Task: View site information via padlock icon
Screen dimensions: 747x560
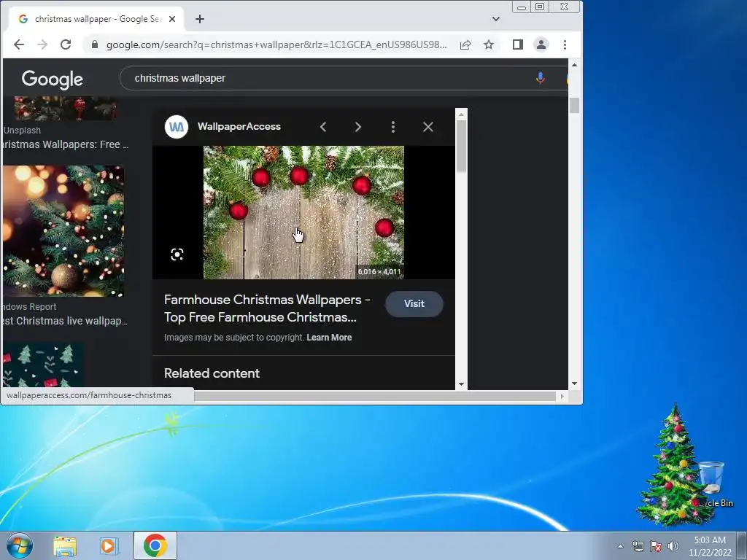Action: pyautogui.click(x=95, y=44)
